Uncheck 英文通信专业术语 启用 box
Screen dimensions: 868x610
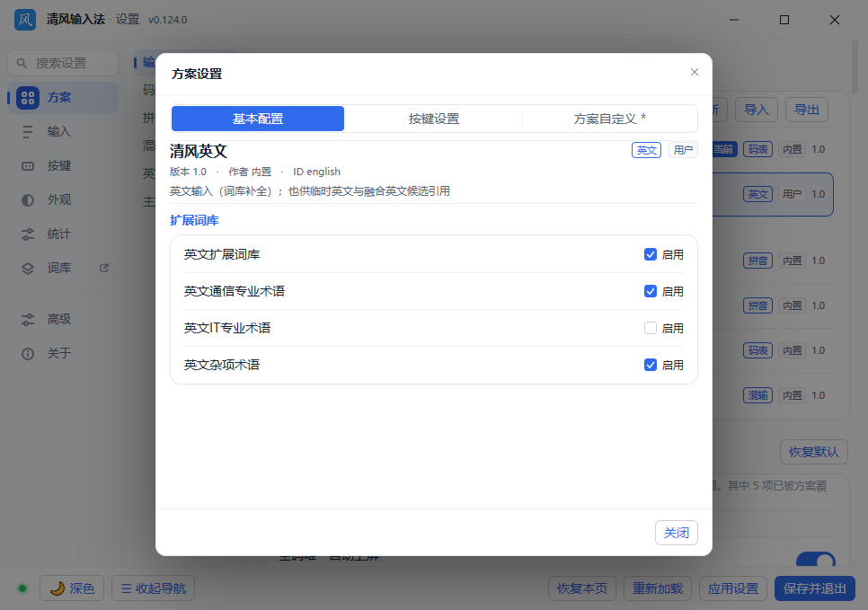(x=651, y=292)
